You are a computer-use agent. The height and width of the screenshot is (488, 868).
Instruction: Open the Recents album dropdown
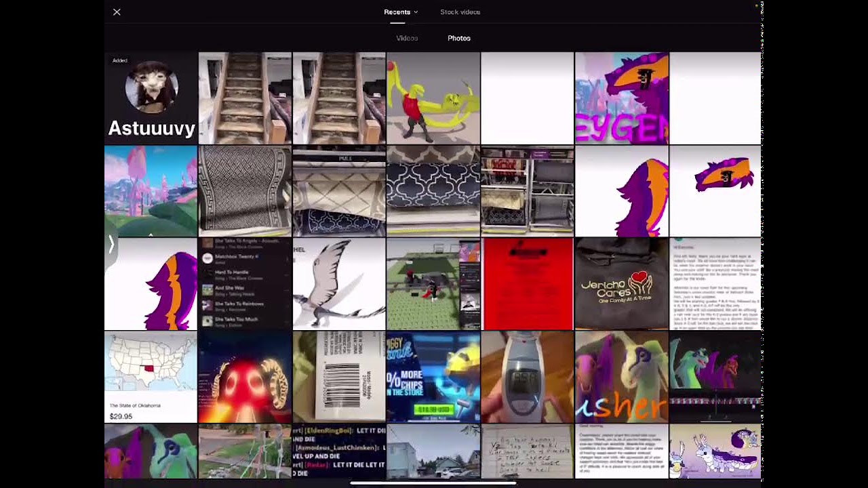pos(401,12)
